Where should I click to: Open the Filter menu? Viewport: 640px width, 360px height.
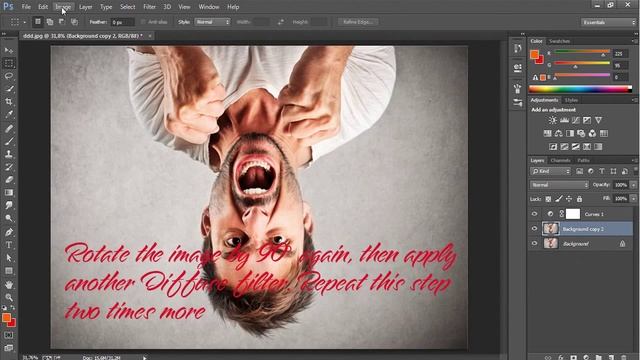(149, 7)
